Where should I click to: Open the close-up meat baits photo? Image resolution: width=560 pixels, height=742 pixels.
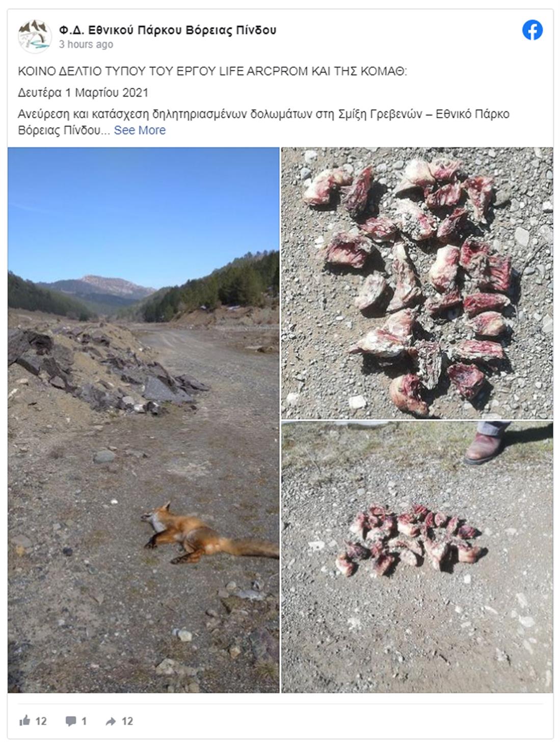(417, 283)
